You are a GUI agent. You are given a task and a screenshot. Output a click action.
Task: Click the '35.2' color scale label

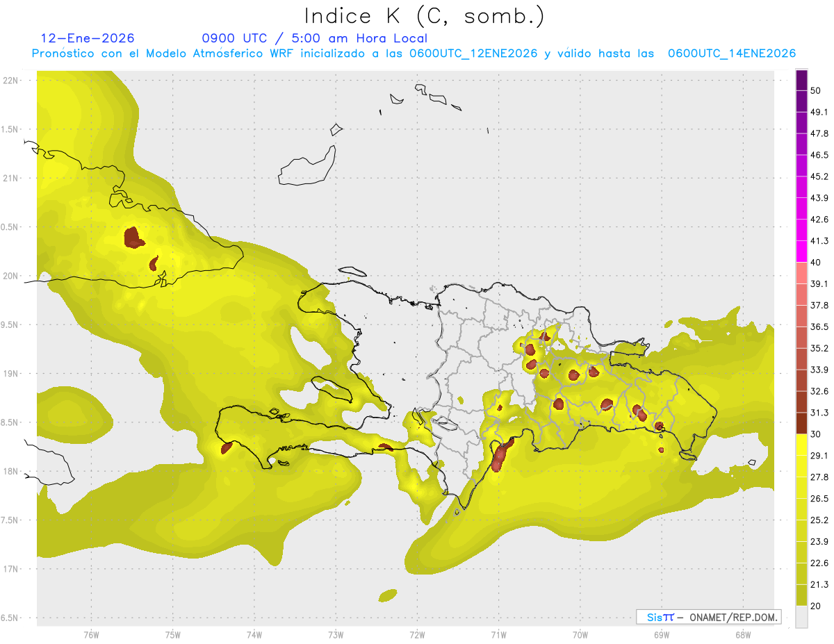click(819, 348)
